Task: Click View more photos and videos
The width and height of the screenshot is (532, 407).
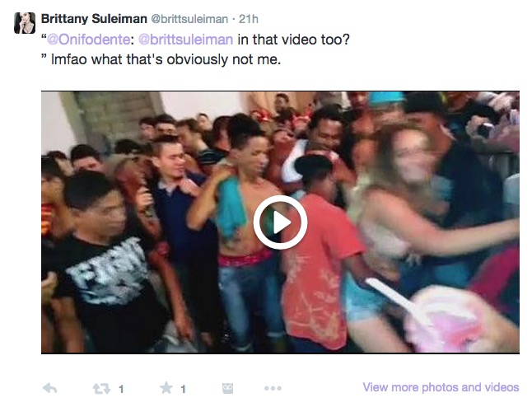Action: point(441,387)
